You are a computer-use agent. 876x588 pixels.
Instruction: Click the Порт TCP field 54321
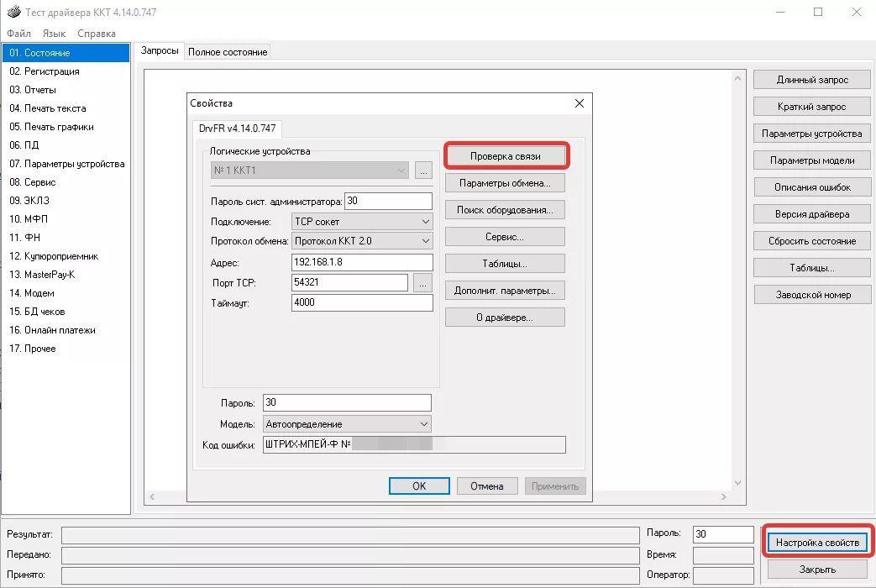click(349, 282)
